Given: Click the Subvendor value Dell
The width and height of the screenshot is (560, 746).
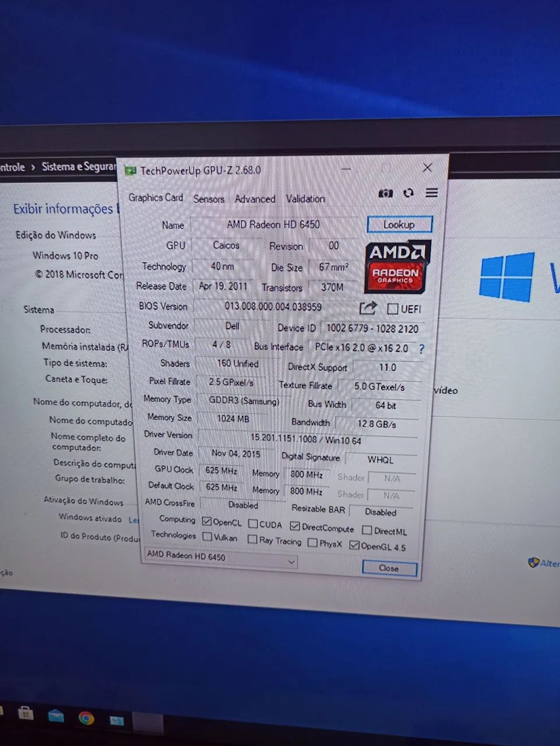Looking at the screenshot, I should click(x=233, y=326).
